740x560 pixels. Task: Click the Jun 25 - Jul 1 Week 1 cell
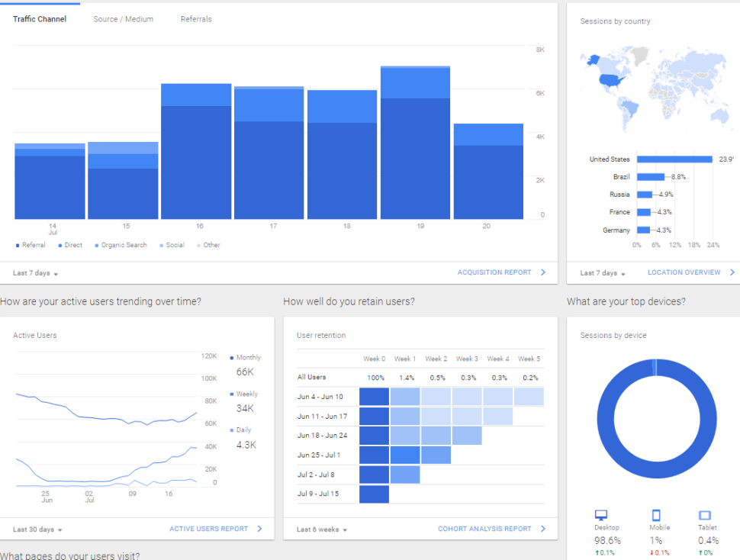click(x=405, y=455)
